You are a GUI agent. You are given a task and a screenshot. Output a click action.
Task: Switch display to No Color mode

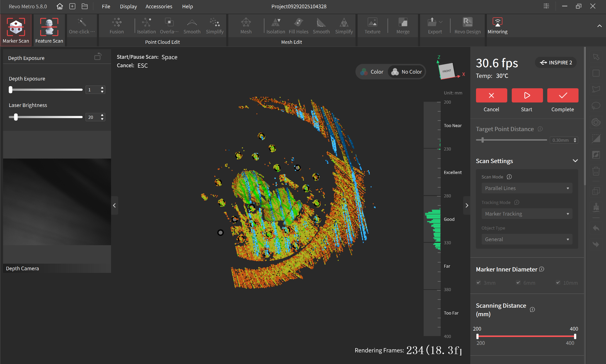tap(406, 72)
